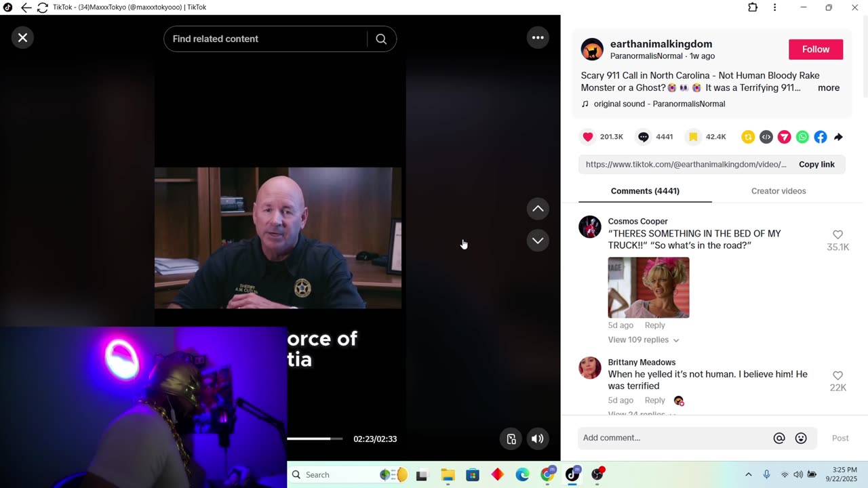Image resolution: width=868 pixels, height=488 pixels.
Task: Open image attached to Cosmos Cooper's comment
Action: click(x=648, y=287)
